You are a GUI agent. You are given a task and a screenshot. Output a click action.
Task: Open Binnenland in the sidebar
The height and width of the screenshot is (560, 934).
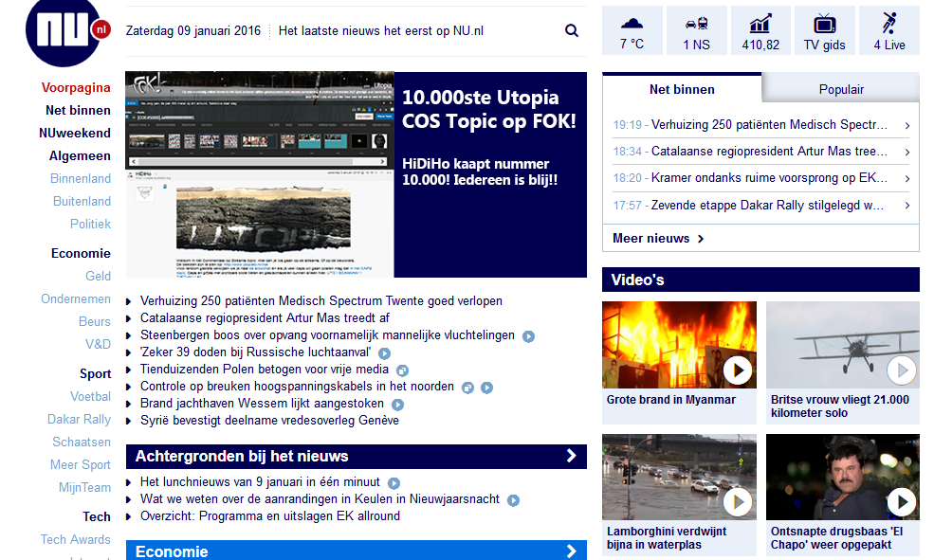pos(81,178)
